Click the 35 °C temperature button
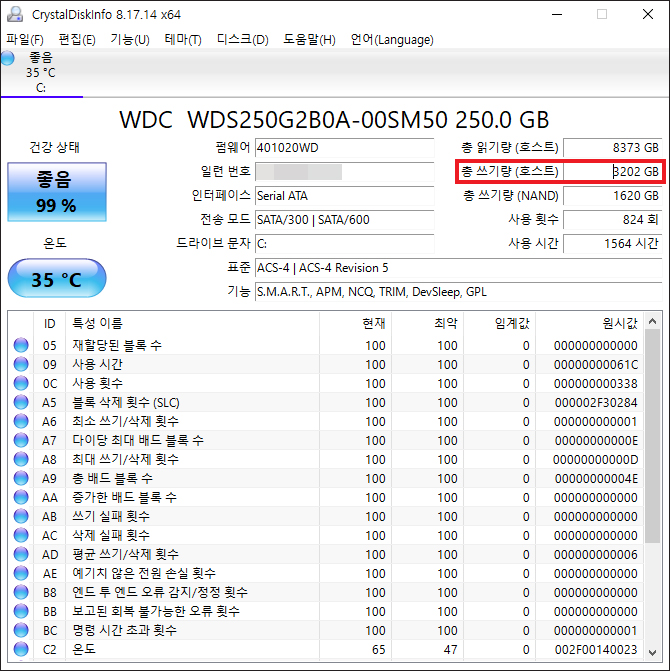 pos(57,278)
